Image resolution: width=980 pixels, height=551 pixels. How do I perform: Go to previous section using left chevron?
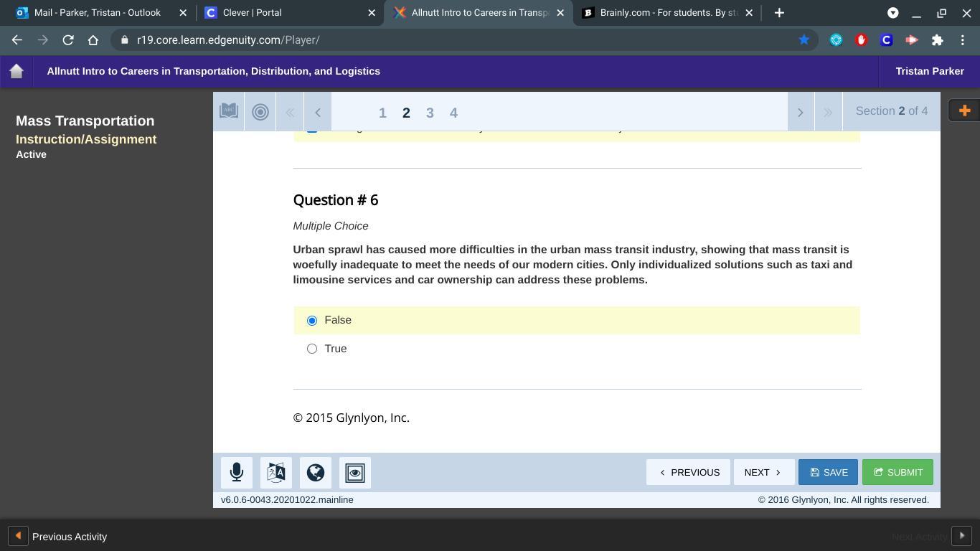tap(318, 112)
